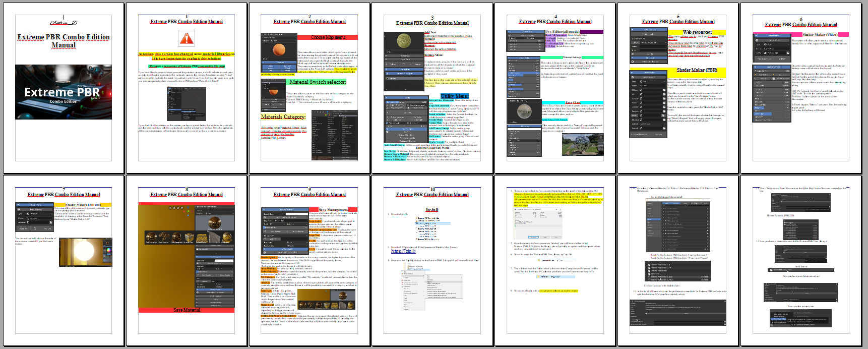This screenshot has width=868, height=349.
Task: Click the orange sphere preview beside Choose Map menu
Action: point(279,49)
